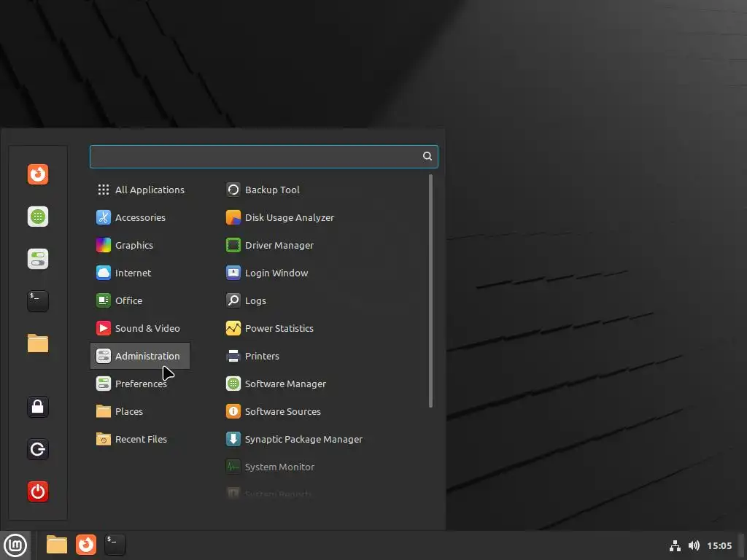The width and height of the screenshot is (747, 560).
Task: Click the applications list scrollbar
Action: coord(430,291)
